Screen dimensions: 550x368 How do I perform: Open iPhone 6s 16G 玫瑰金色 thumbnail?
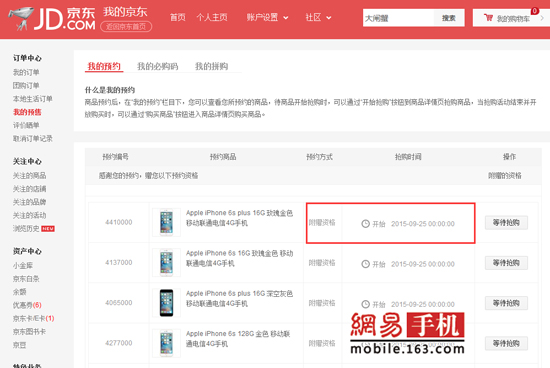166,262
